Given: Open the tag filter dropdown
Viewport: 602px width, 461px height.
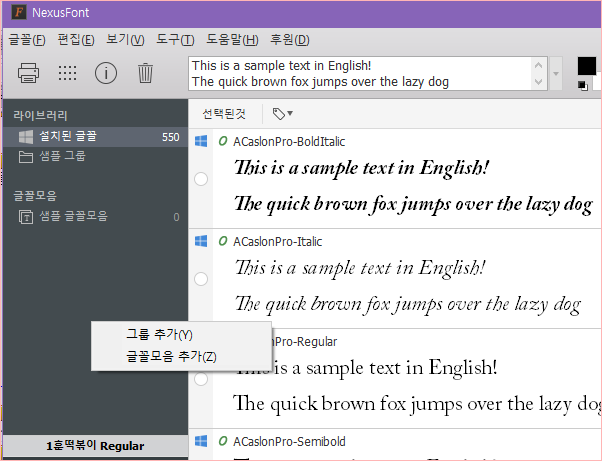Looking at the screenshot, I should tap(283, 114).
